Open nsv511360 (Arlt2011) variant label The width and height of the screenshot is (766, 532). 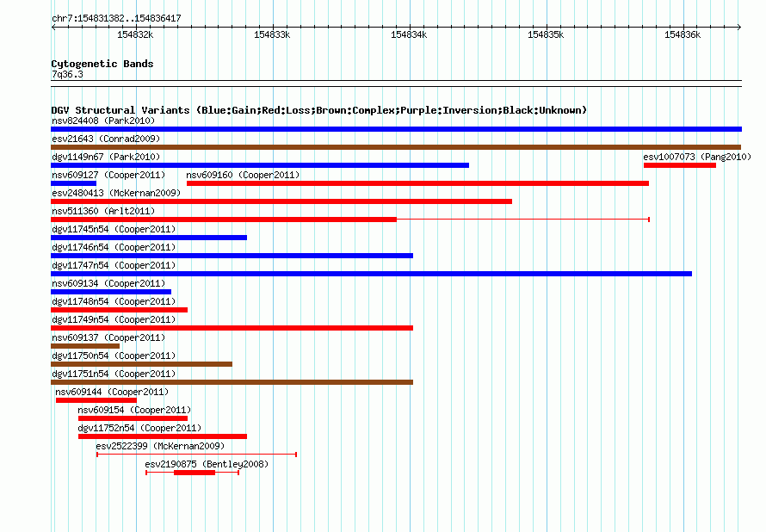coord(103,211)
